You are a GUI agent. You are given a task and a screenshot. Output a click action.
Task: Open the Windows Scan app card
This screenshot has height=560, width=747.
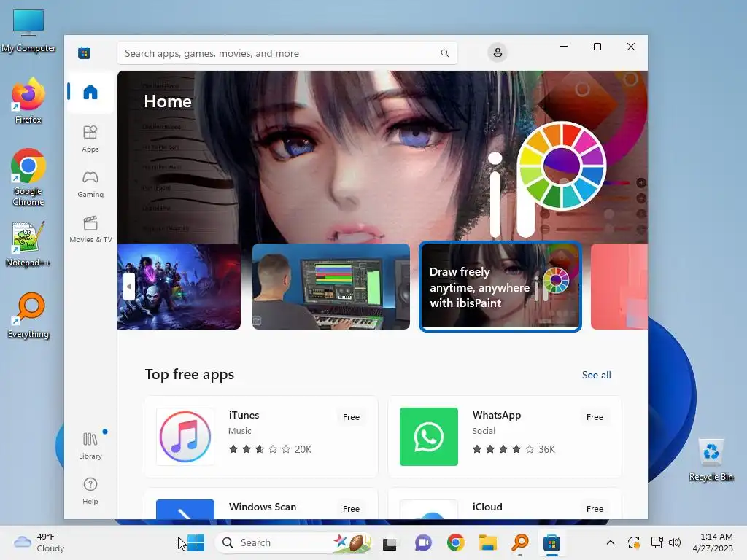click(261, 504)
